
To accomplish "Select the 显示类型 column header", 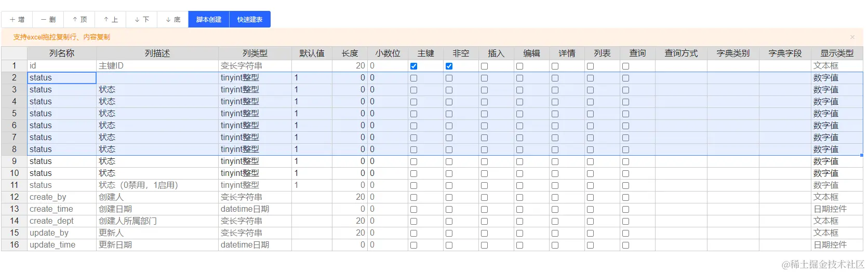I will 837,53.
